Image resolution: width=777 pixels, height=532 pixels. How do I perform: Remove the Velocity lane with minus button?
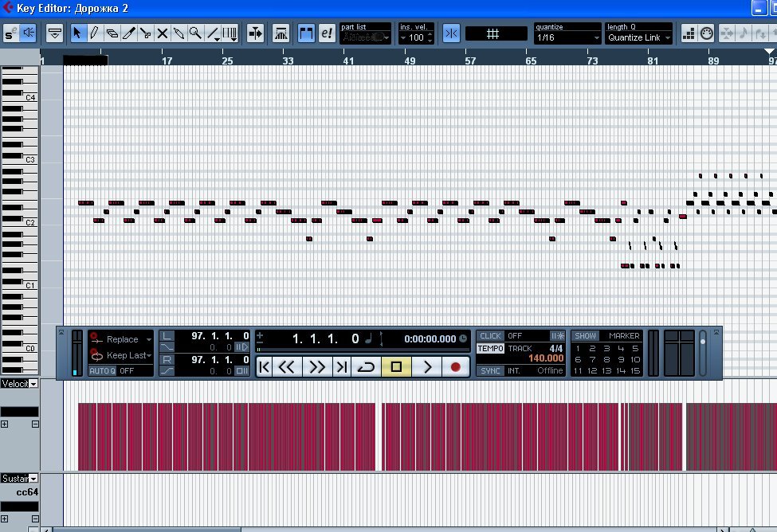coord(35,424)
